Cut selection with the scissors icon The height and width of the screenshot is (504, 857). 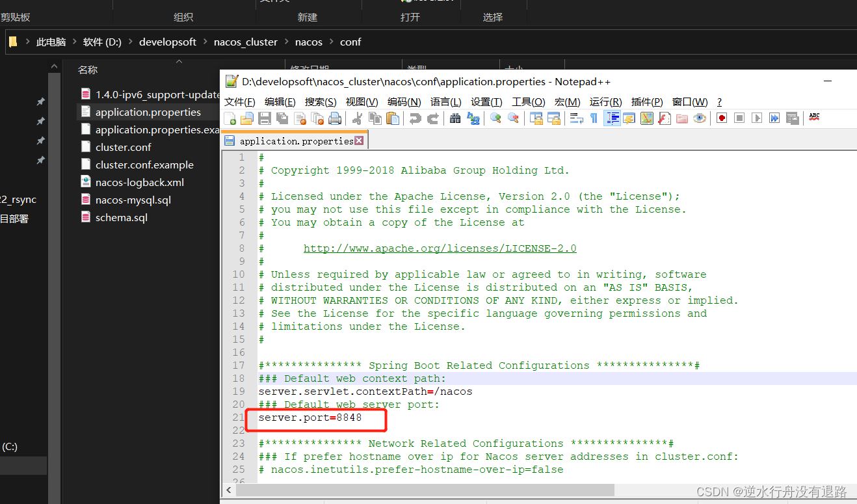357,118
